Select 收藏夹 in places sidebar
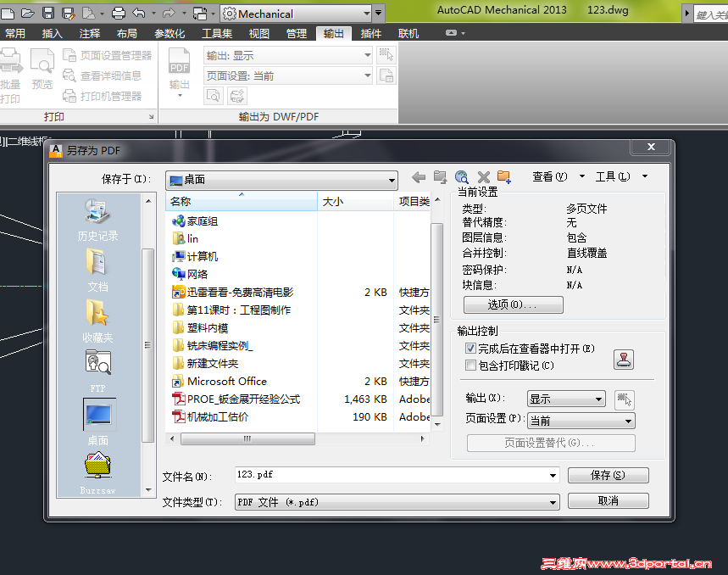 (x=98, y=321)
